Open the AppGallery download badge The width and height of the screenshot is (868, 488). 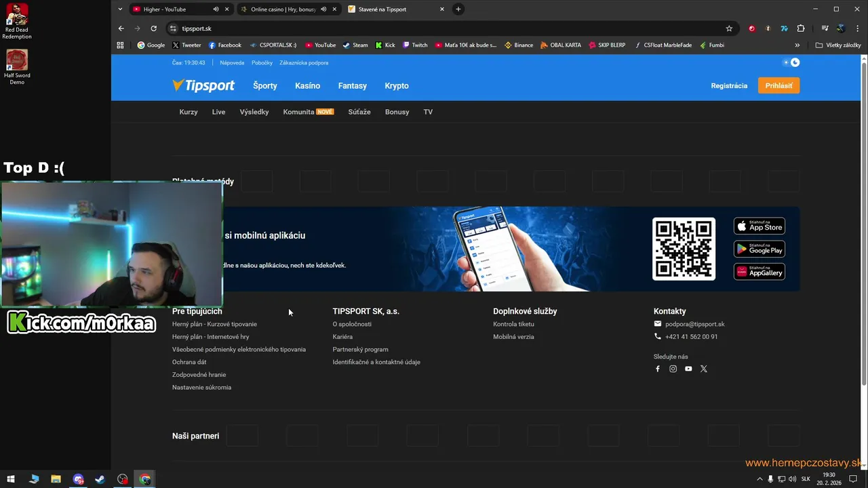coord(759,271)
